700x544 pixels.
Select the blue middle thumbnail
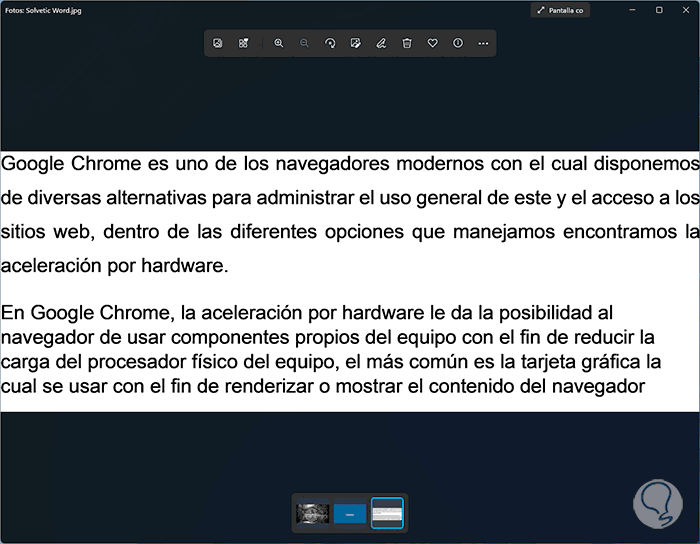coord(350,514)
